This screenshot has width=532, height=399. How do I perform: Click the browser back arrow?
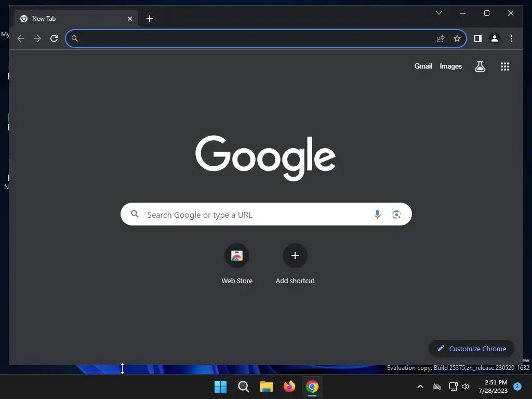(x=21, y=38)
